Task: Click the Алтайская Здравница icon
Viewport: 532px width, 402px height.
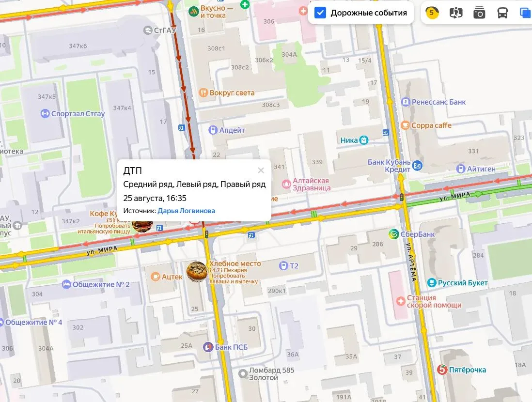Action: pos(286,184)
